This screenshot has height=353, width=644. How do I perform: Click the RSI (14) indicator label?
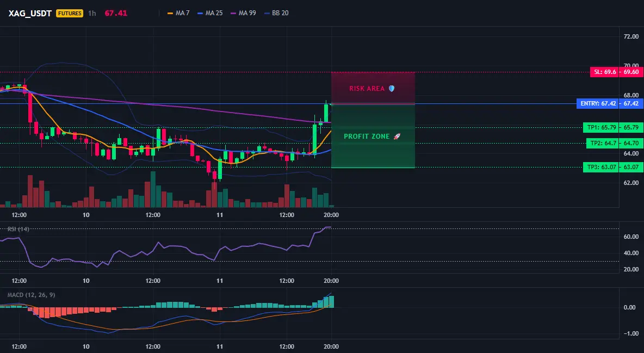coord(18,229)
